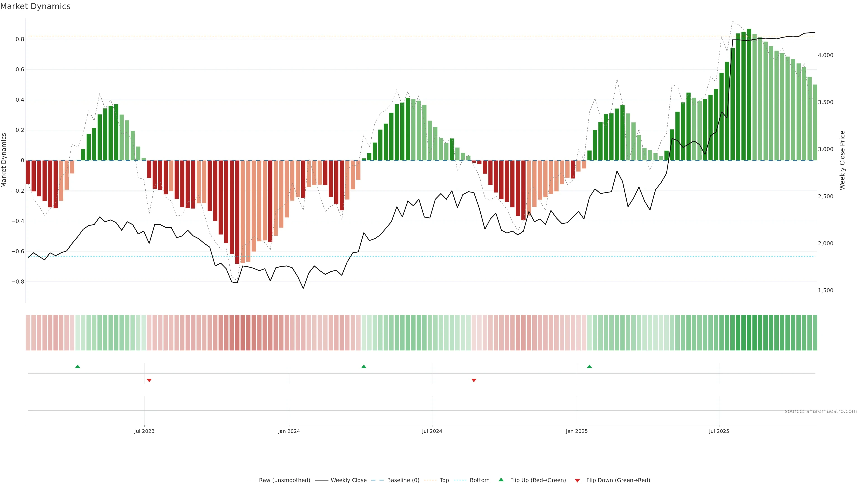Click the 4,000 right-axis price label
Viewport: 868px width, 488px height.
(825, 55)
